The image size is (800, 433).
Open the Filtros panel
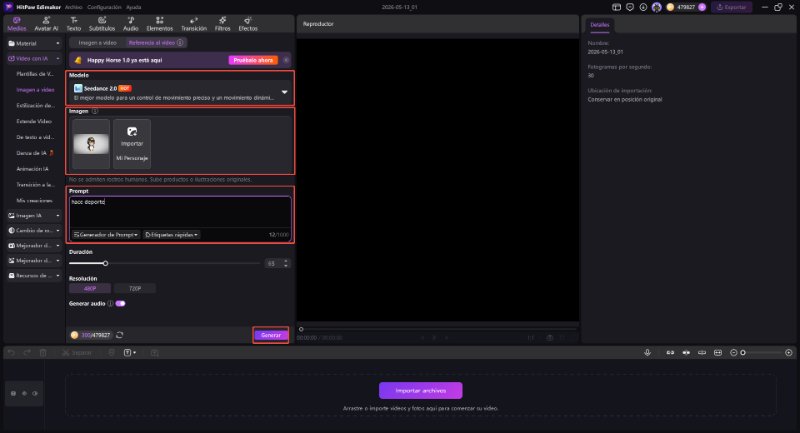[222, 24]
